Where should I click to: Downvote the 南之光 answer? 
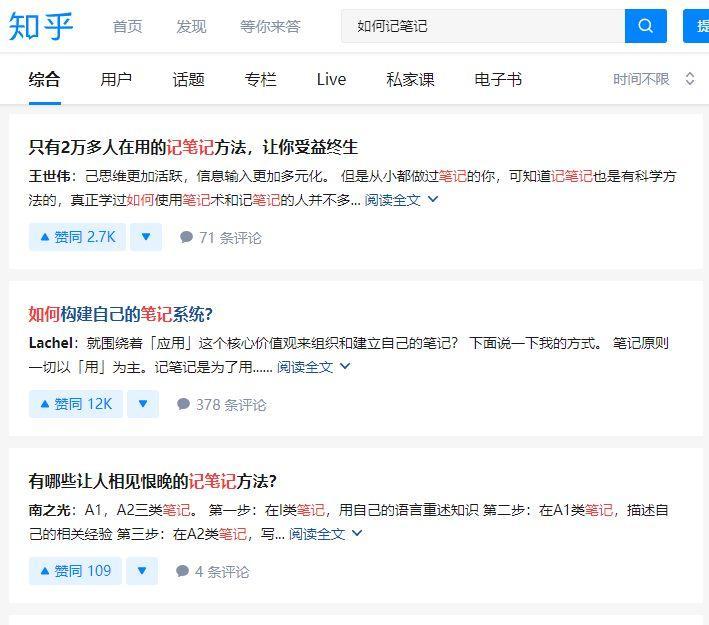pyautogui.click(x=141, y=571)
